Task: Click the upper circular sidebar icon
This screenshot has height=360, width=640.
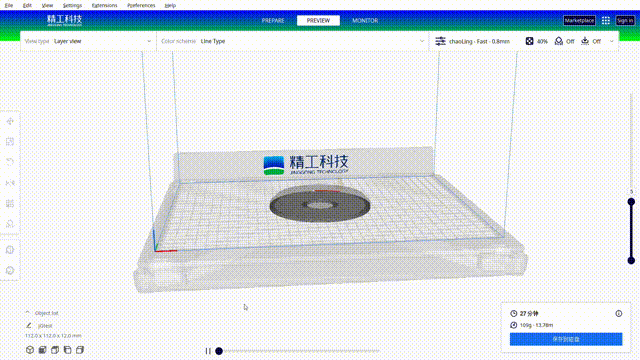Action: [10, 250]
